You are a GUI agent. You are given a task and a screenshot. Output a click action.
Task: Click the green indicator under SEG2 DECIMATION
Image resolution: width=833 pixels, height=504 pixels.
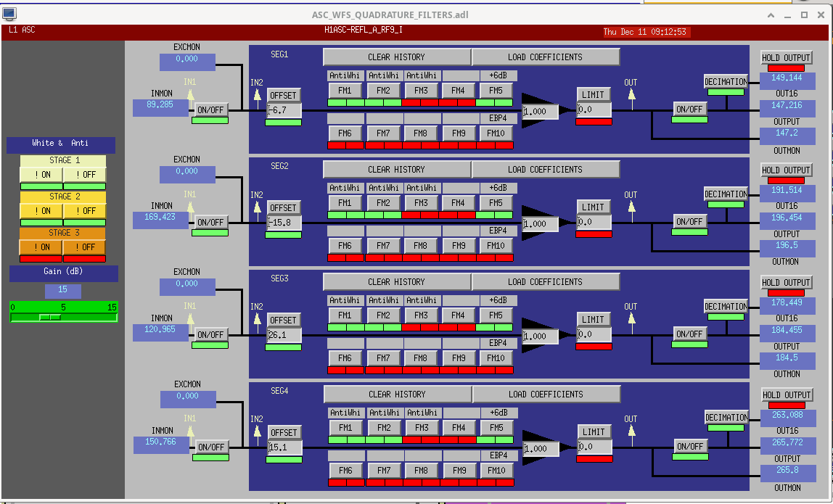(726, 205)
